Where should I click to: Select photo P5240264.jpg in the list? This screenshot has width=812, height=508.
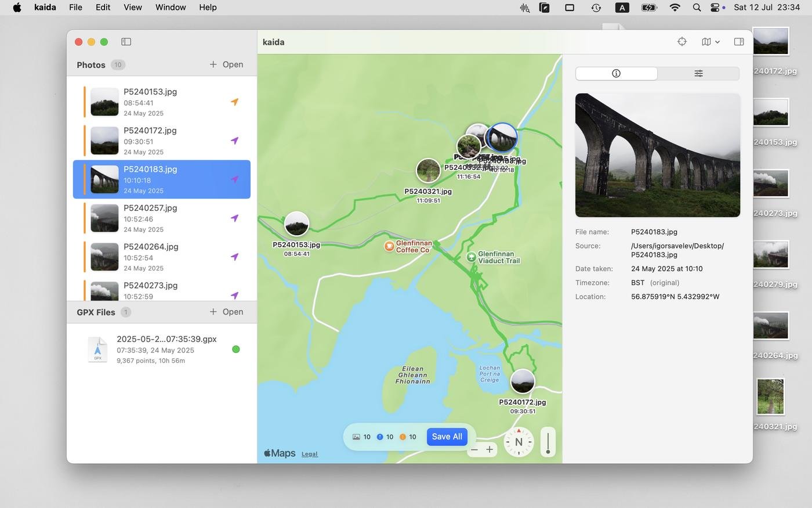coord(162,257)
